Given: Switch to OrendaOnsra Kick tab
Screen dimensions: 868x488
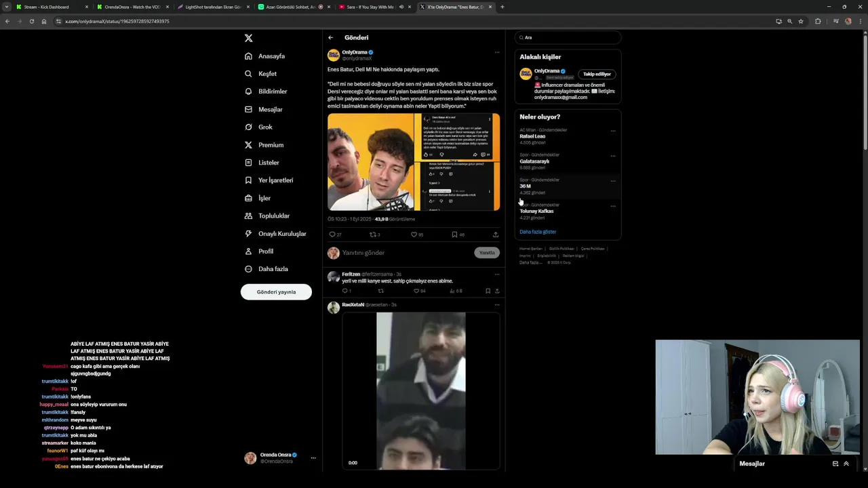Looking at the screenshot, I should pyautogui.click(x=132, y=7).
